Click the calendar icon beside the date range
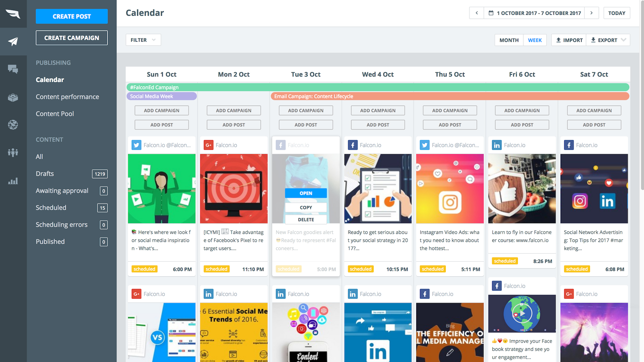This screenshot has height=362, width=644. (491, 13)
